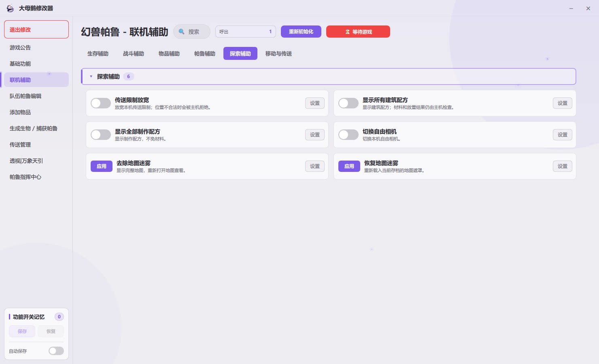
Task: Open 设置 for 切换自由相机
Action: 563,135
